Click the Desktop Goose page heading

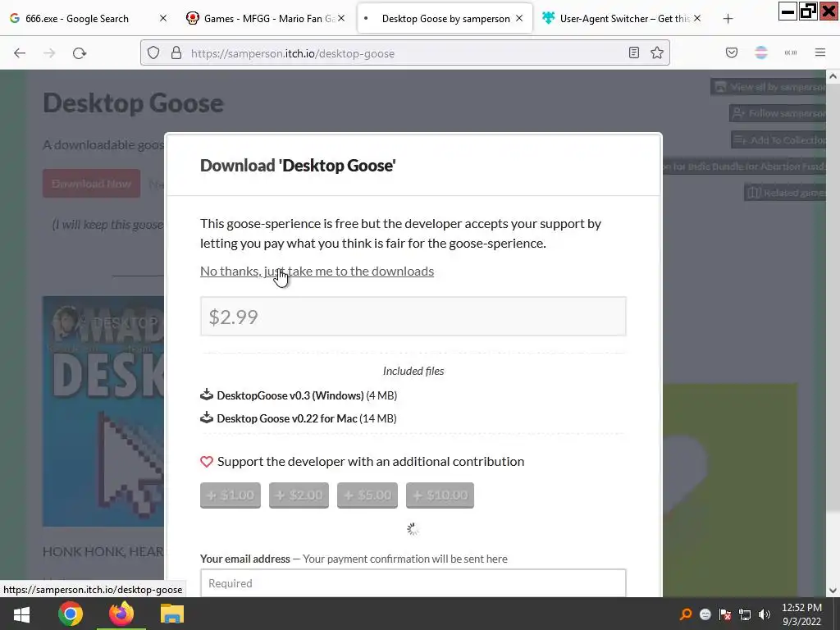(x=133, y=103)
